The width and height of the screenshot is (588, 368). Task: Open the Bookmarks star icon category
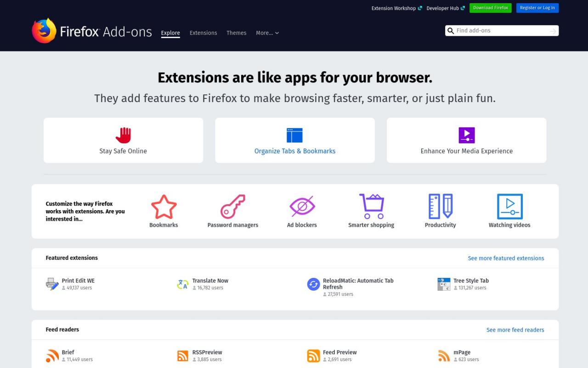point(164,207)
